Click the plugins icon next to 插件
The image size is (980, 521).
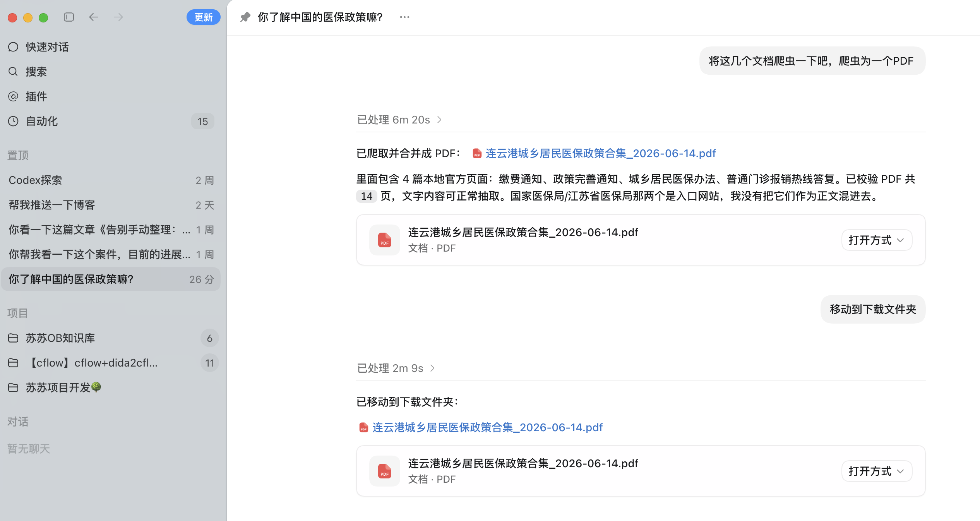point(13,96)
